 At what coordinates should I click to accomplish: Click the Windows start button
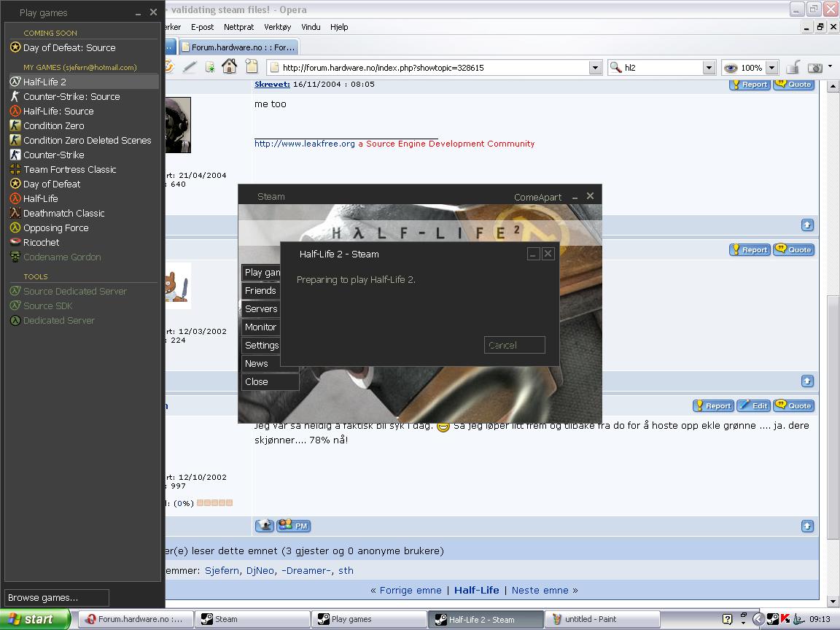point(35,619)
